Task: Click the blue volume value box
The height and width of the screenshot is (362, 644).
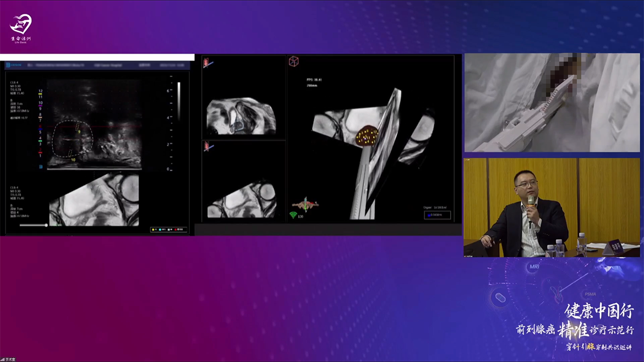Action: (437, 215)
